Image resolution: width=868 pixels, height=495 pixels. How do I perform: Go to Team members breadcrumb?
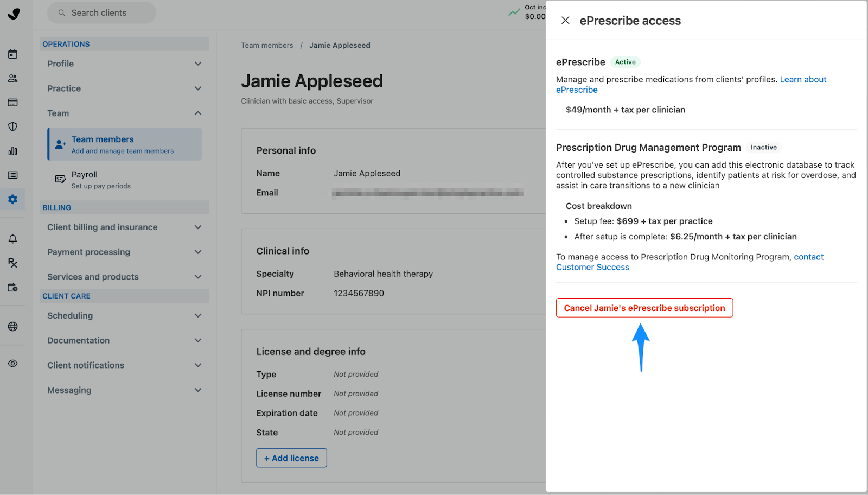coord(267,46)
